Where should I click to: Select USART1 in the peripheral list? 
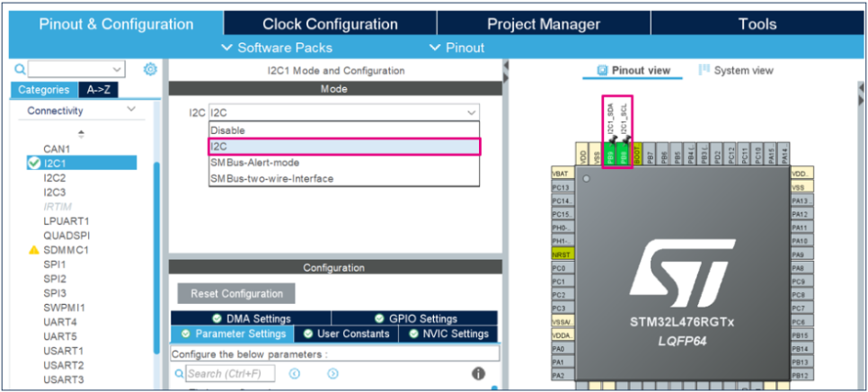[64, 351]
